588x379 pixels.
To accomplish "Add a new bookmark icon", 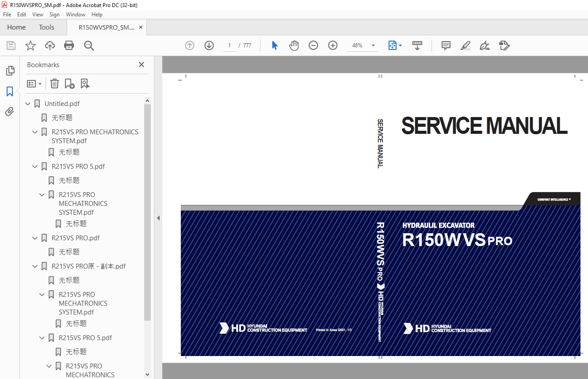I will point(69,83).
